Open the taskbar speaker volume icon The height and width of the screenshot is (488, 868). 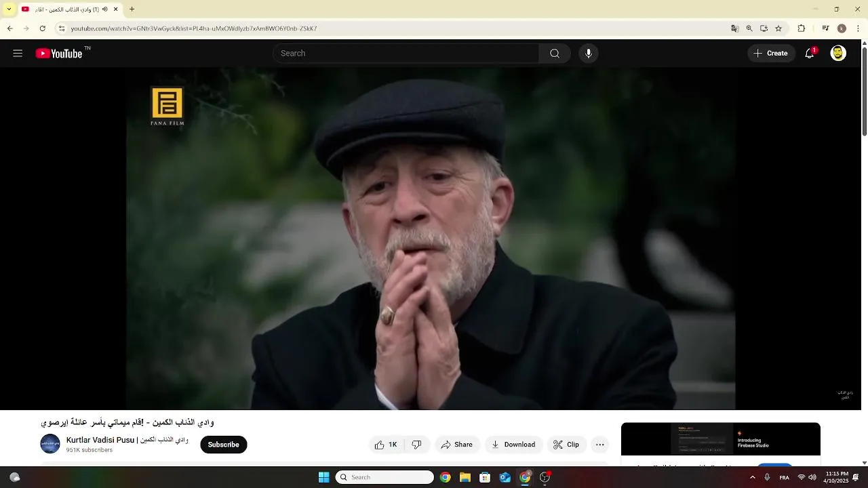[x=812, y=477]
